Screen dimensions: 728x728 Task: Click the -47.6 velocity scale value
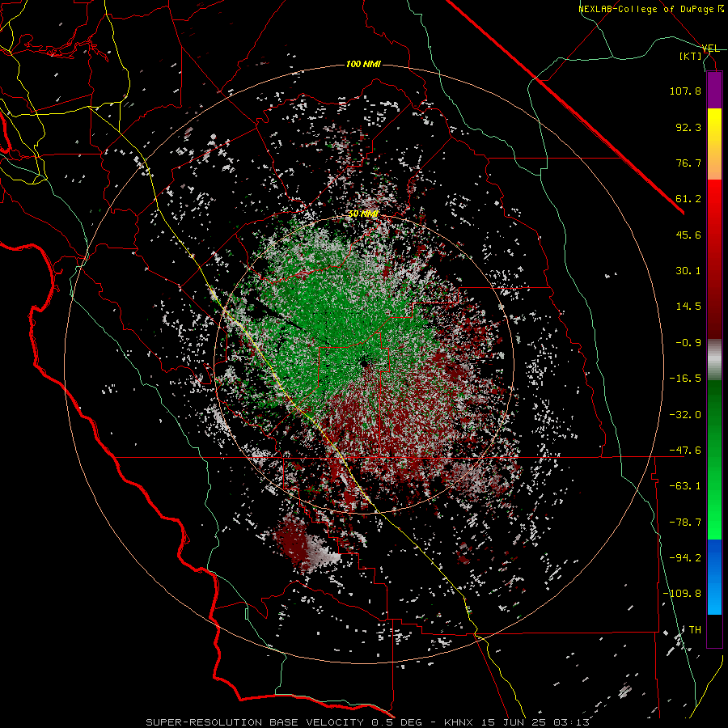coord(685,451)
